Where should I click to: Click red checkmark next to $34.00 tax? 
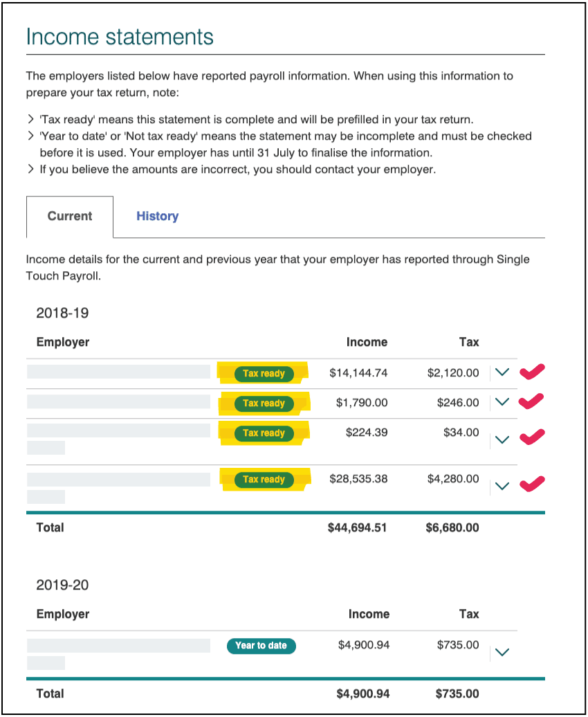tap(531, 437)
